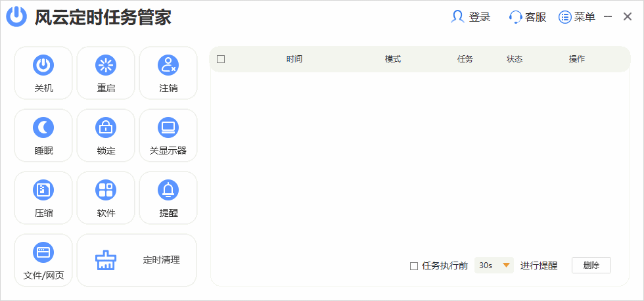The image size is (644, 301).
Task: Select the 睡眠 (sleep) moon icon
Action: pos(43,127)
